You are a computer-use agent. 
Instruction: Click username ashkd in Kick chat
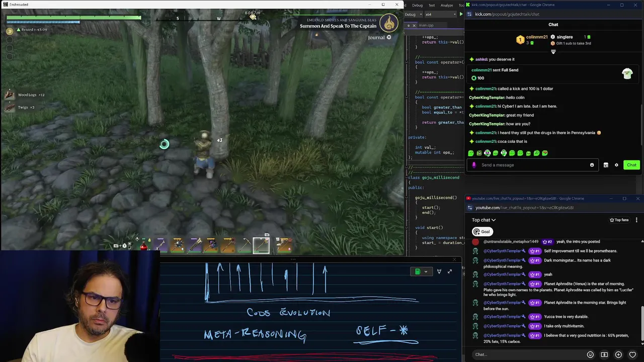click(481, 59)
